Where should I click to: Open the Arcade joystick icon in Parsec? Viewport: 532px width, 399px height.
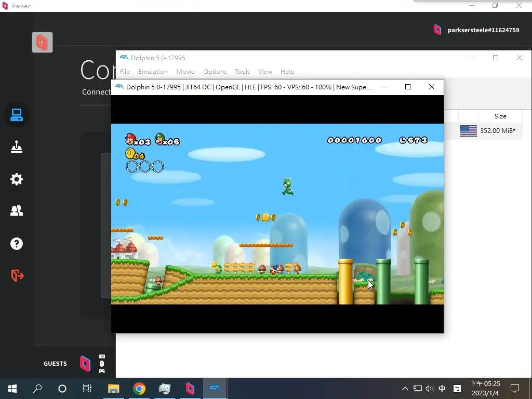coord(16,147)
